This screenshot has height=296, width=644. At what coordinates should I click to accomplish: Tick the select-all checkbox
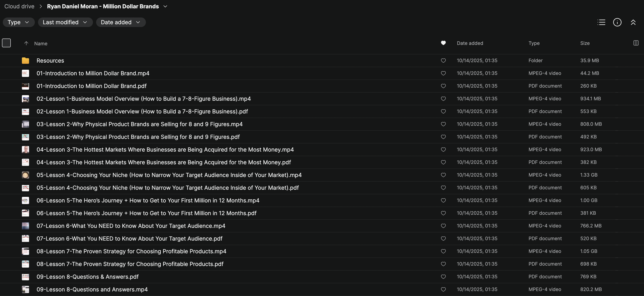pos(6,43)
